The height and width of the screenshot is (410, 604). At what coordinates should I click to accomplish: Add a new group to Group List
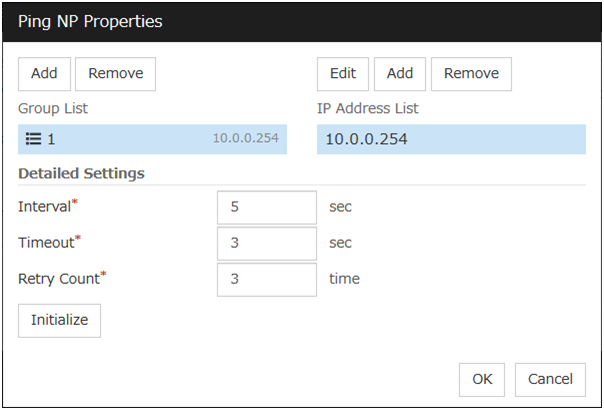point(44,73)
